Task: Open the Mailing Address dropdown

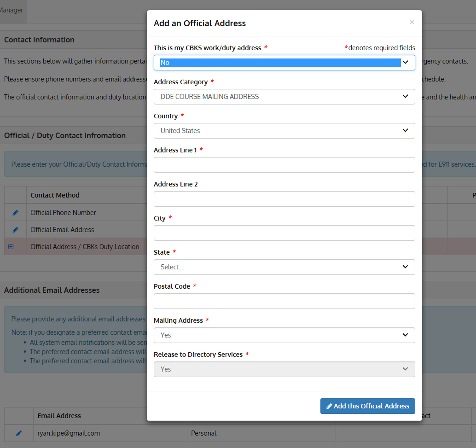Action: tap(284, 335)
